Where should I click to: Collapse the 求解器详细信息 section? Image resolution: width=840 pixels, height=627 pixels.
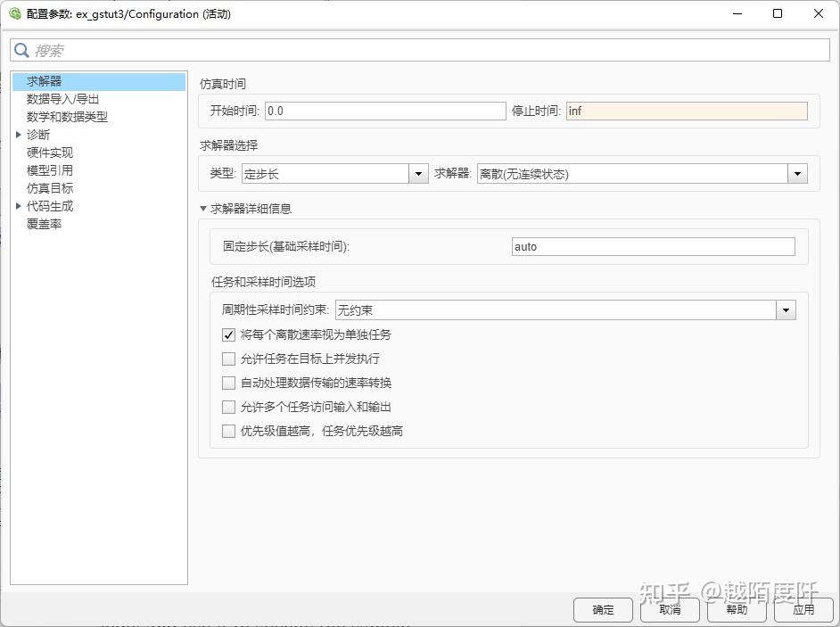pos(203,206)
